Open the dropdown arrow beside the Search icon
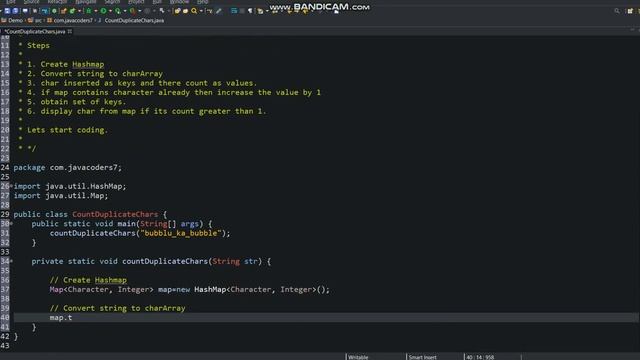This screenshot has width=640, height=360. point(201,11)
